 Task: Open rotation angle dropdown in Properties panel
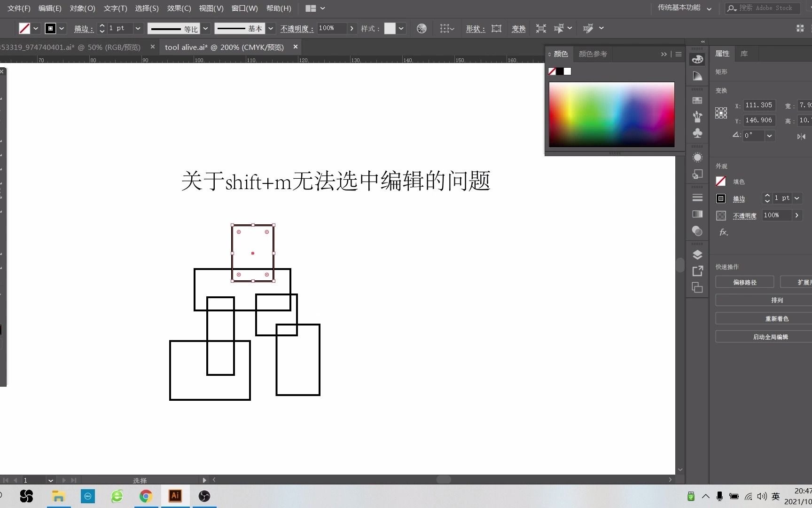point(769,136)
